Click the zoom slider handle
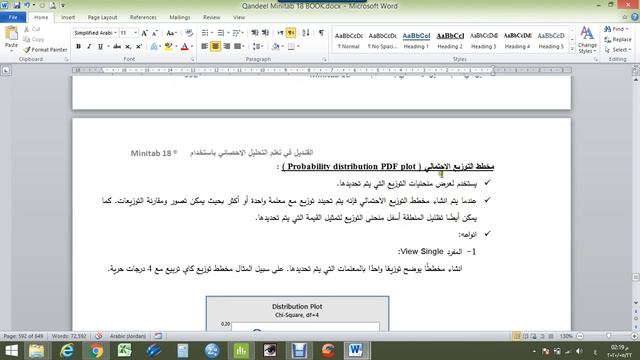Image resolution: width=640 pixels, height=360 pixels. coord(609,336)
